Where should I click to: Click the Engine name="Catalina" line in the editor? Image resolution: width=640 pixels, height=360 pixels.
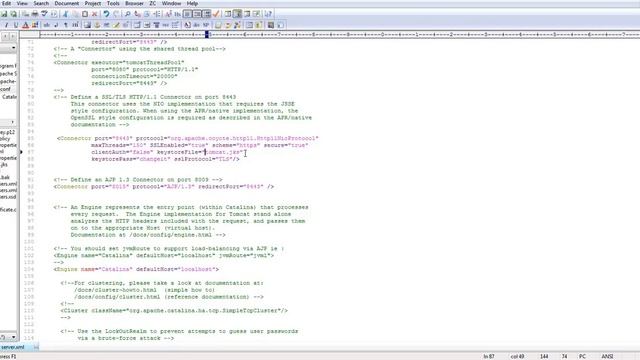tap(136, 269)
